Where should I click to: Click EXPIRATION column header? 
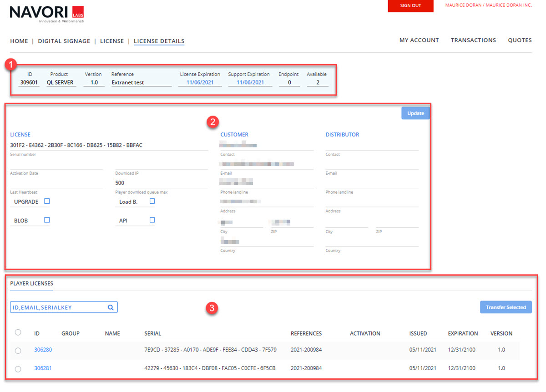click(x=463, y=333)
